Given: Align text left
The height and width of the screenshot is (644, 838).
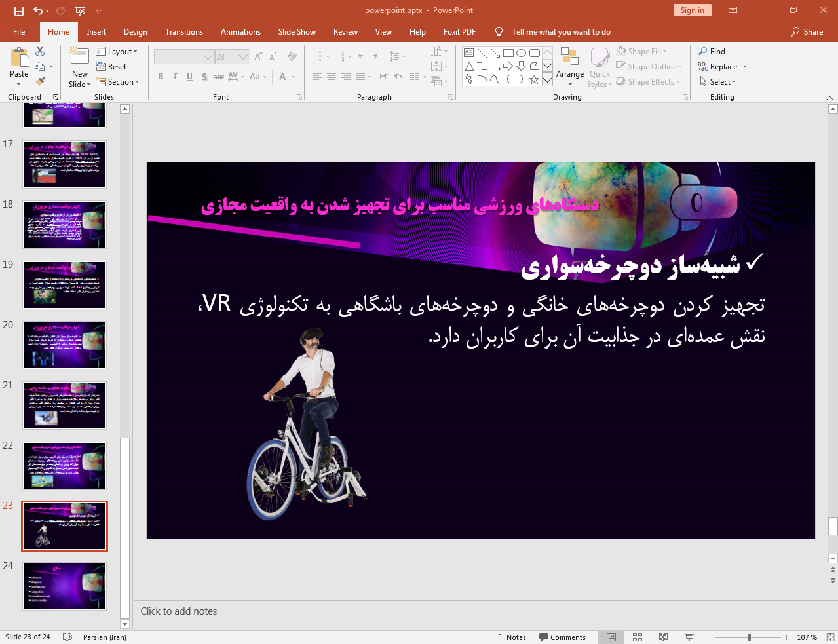Looking at the screenshot, I should click(316, 77).
